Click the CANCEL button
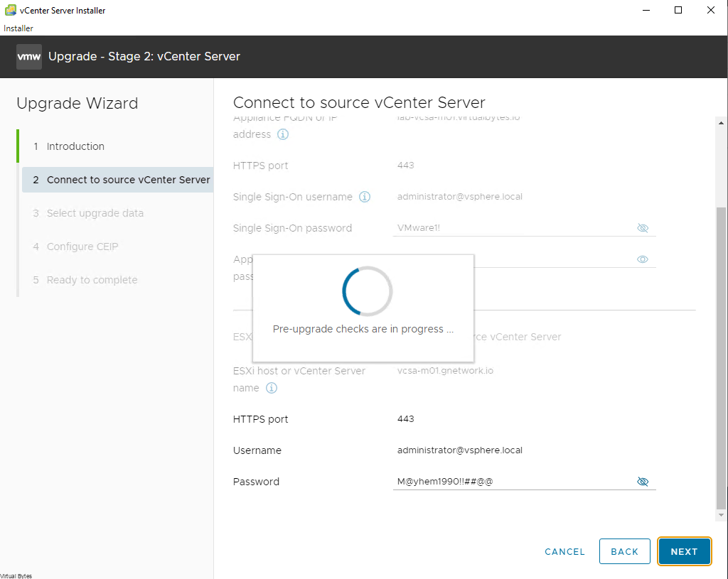Image resolution: width=728 pixels, height=579 pixels. (564, 552)
